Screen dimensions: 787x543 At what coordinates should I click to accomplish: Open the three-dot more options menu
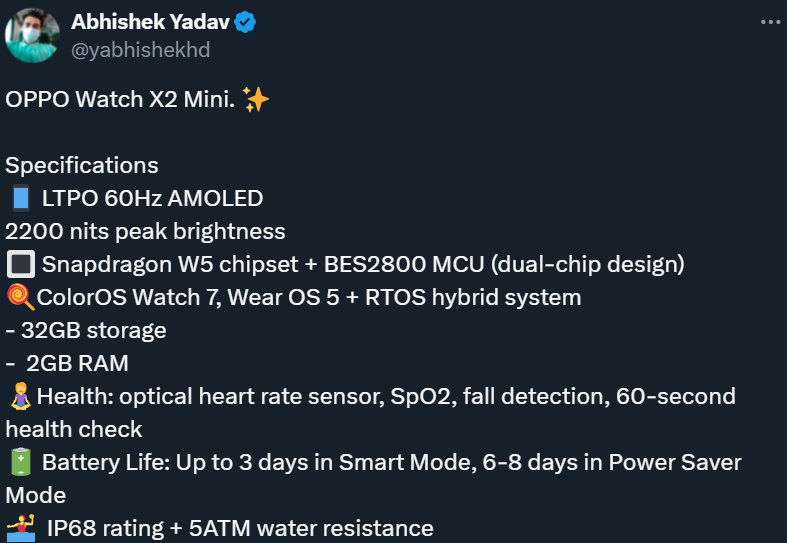tap(770, 22)
